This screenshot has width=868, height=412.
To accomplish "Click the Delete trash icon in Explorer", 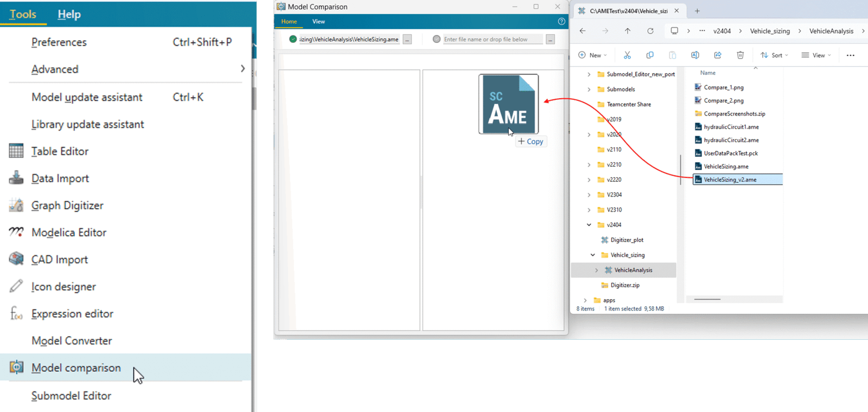I will point(740,55).
